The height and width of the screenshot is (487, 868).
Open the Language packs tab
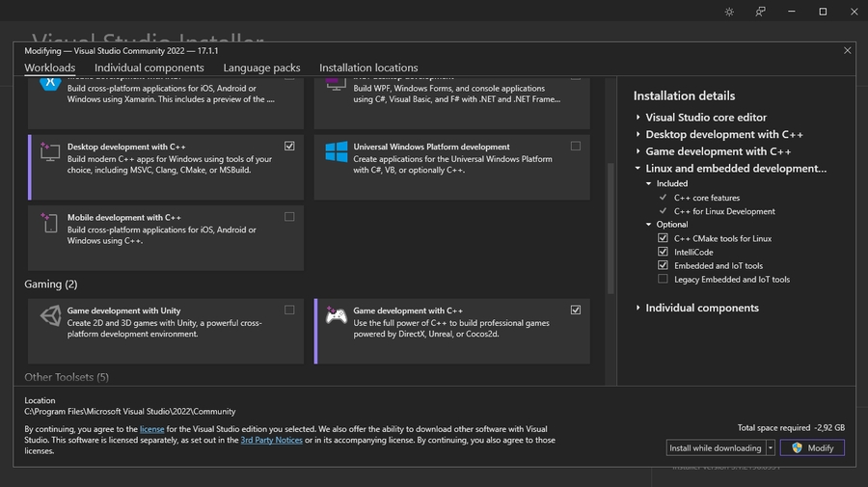tap(261, 68)
